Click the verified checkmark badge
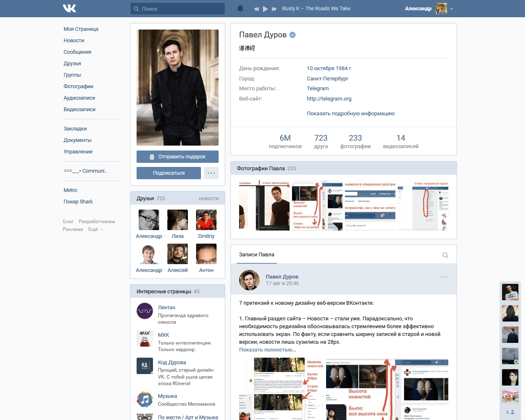 point(292,35)
